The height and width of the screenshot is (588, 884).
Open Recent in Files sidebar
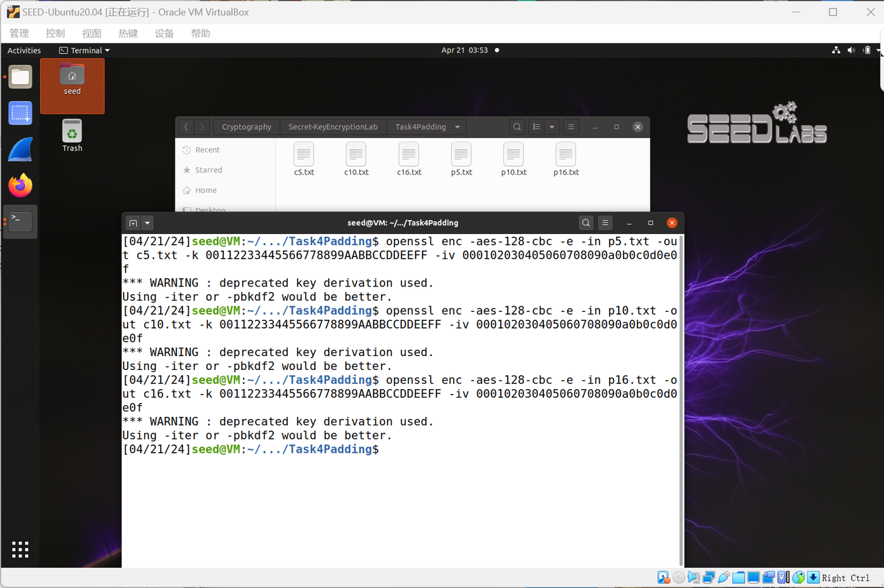[x=207, y=150]
